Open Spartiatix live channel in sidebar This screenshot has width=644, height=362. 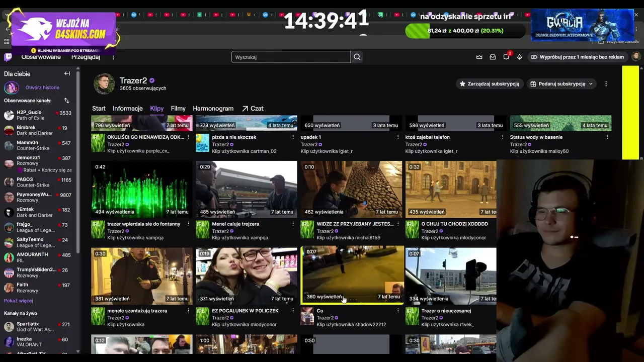[x=38, y=327]
